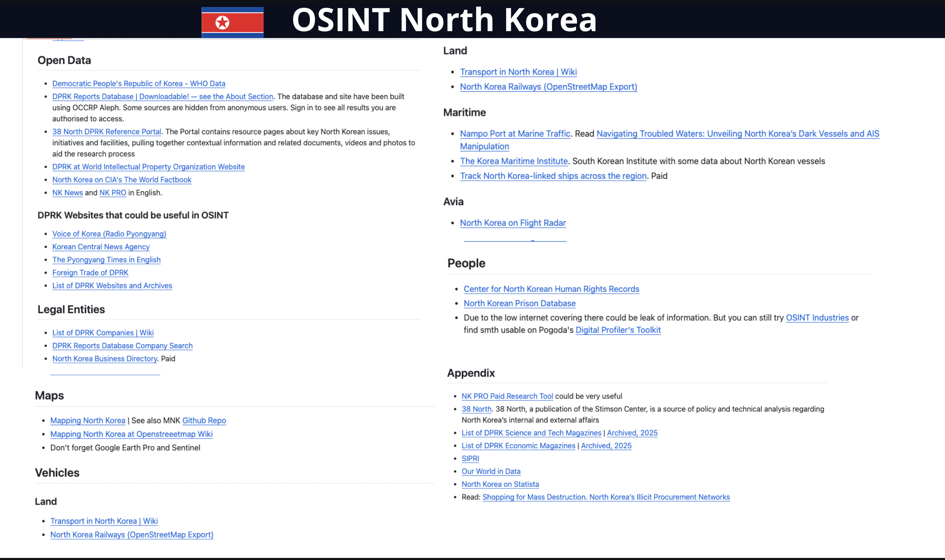Open North Korea Business Directory link
945x560 pixels.
coord(104,358)
